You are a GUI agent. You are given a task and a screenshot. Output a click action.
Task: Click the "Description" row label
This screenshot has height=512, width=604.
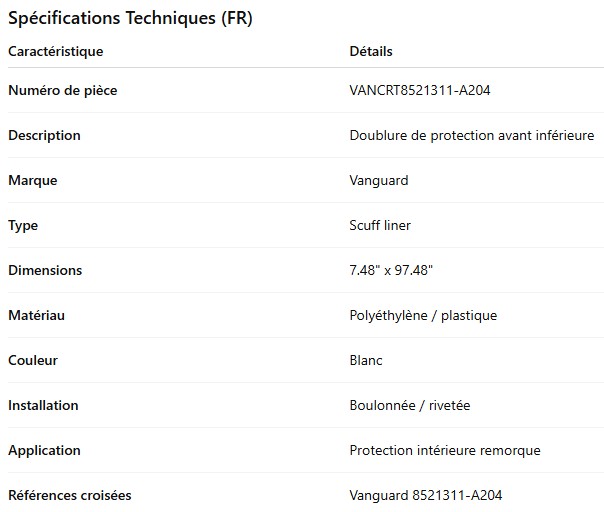(x=45, y=136)
